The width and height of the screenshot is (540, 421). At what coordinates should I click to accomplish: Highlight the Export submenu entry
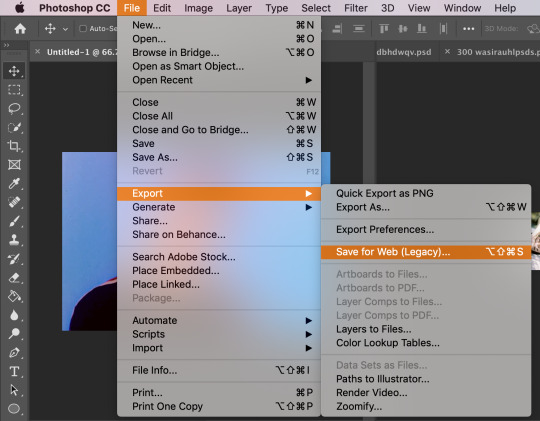tap(219, 194)
